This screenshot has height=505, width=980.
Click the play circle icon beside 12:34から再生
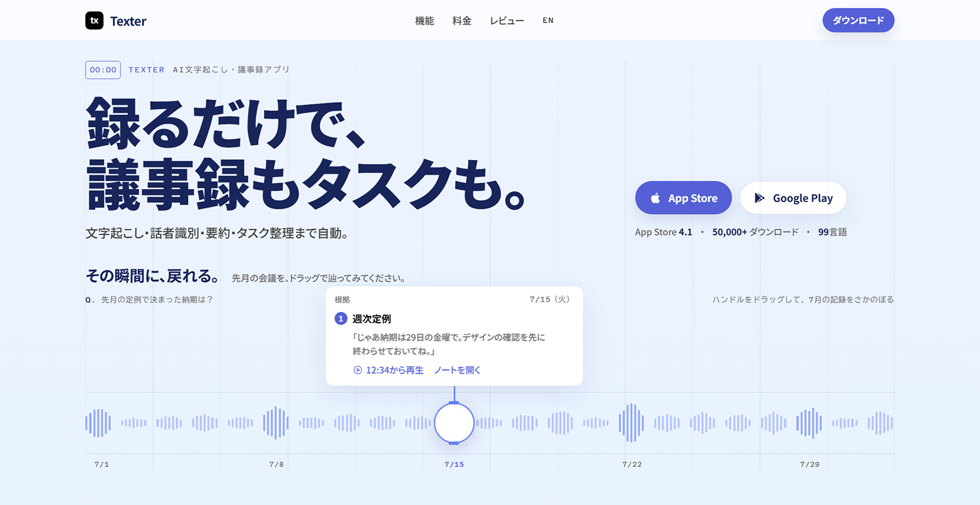[358, 370]
